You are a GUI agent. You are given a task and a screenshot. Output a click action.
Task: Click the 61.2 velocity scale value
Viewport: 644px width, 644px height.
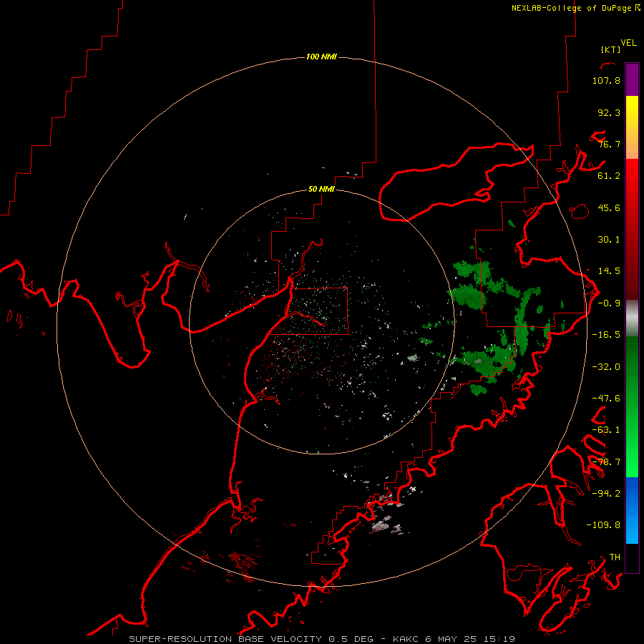(609, 176)
